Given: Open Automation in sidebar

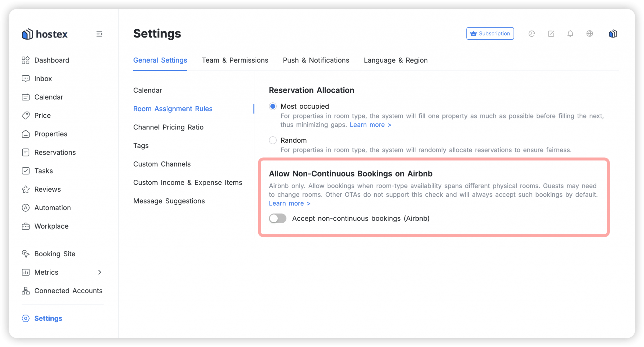Looking at the screenshot, I should [x=53, y=208].
